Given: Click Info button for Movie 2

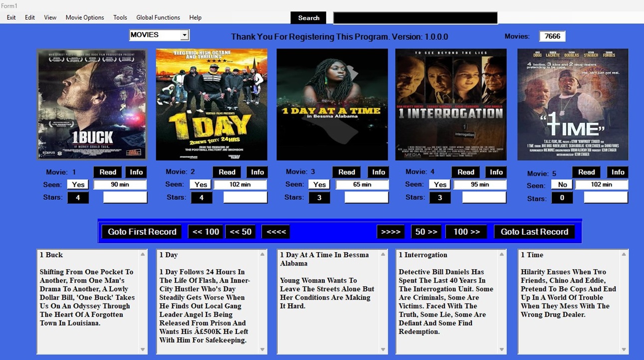Looking at the screenshot, I should click(x=257, y=172).
